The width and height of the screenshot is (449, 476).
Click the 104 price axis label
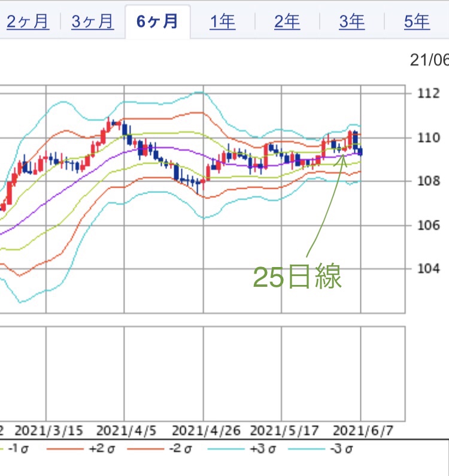[x=429, y=268]
